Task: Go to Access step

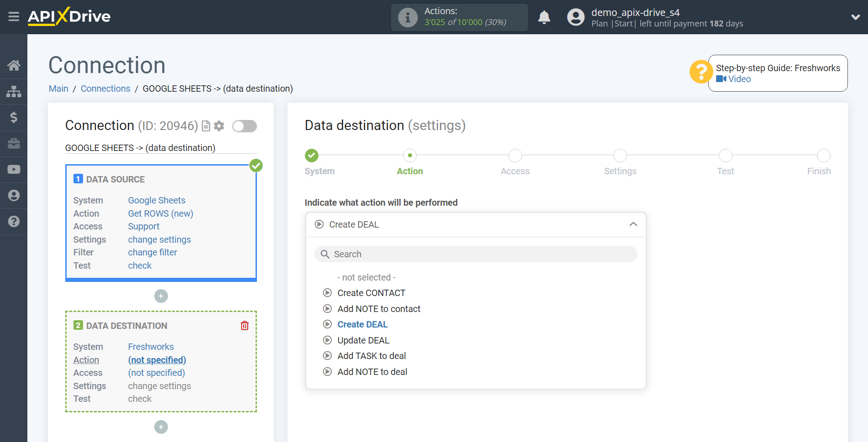Action: coord(515,156)
